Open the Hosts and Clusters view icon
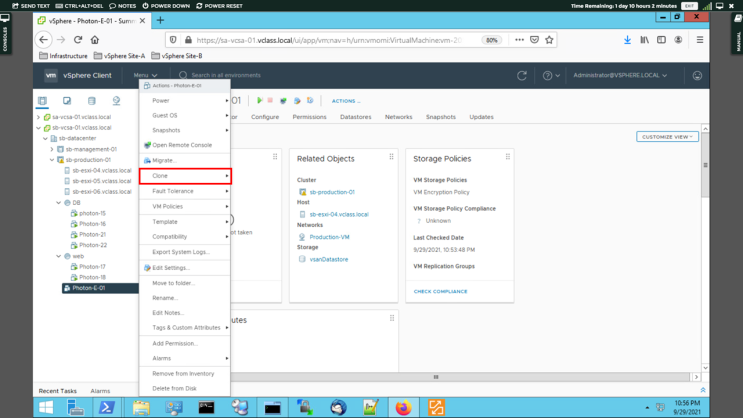743x418 pixels. 42,100
